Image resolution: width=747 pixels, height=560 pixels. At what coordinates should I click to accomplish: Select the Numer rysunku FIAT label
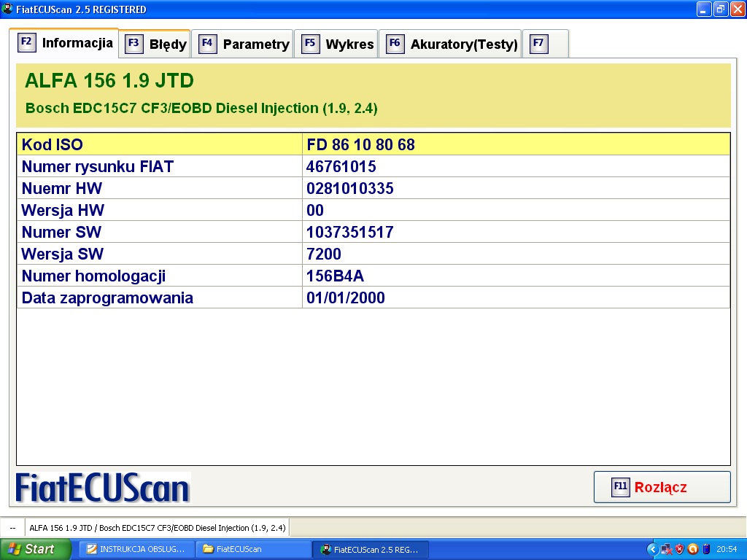pos(98,166)
